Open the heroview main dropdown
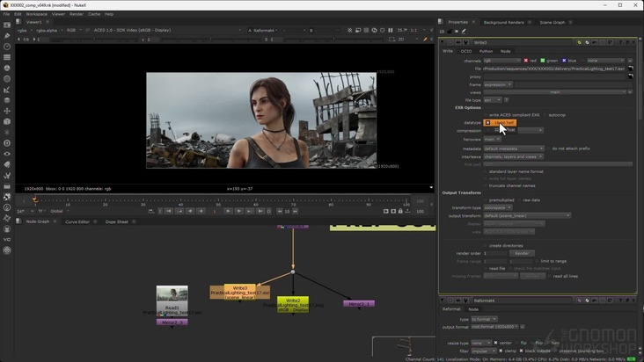Image resolution: width=644 pixels, height=362 pixels. [x=492, y=140]
